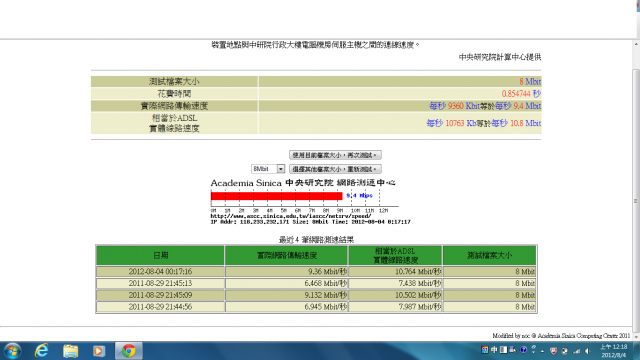Image resolution: width=640 pixels, height=360 pixels.
Task: Click the colorful input method icon in tray
Action: tap(484, 350)
